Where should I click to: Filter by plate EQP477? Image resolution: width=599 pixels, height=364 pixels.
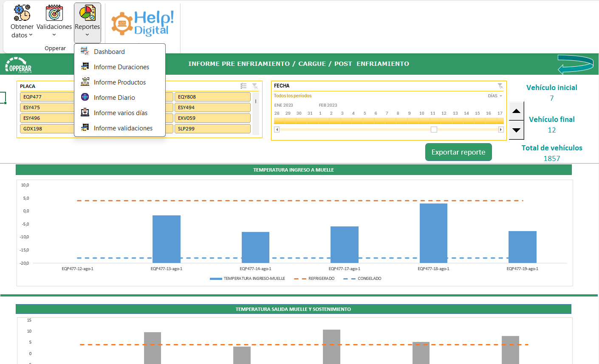(47, 97)
